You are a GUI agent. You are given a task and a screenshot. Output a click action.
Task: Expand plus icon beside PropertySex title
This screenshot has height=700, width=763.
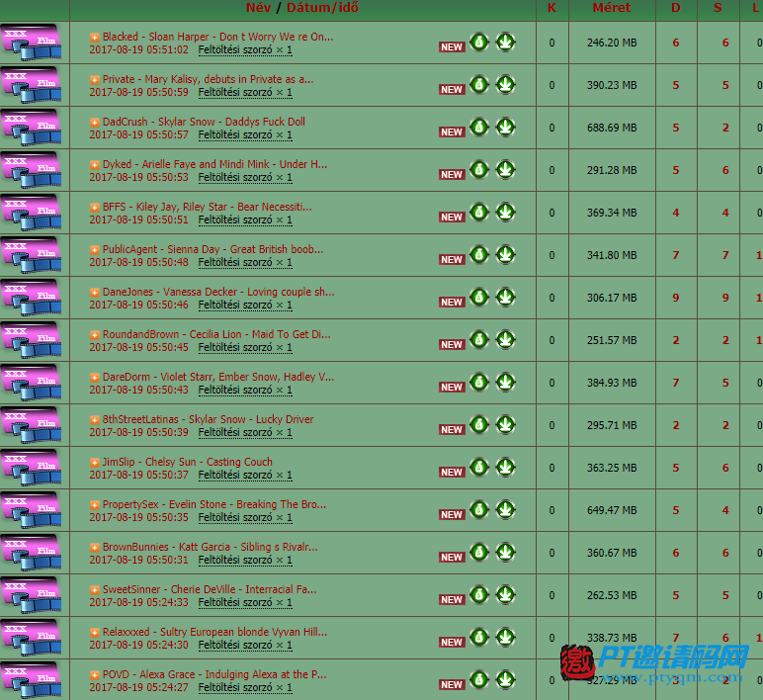95,504
